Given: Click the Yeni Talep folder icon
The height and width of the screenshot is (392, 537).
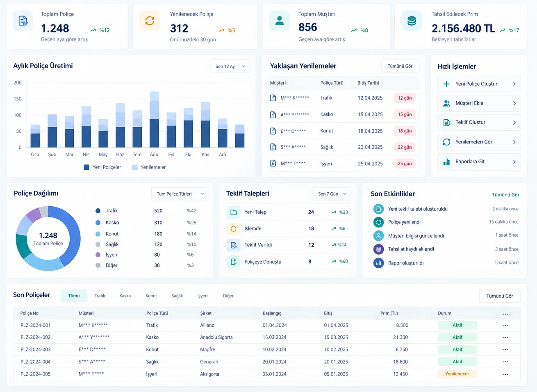Looking at the screenshot, I should pyautogui.click(x=233, y=212).
